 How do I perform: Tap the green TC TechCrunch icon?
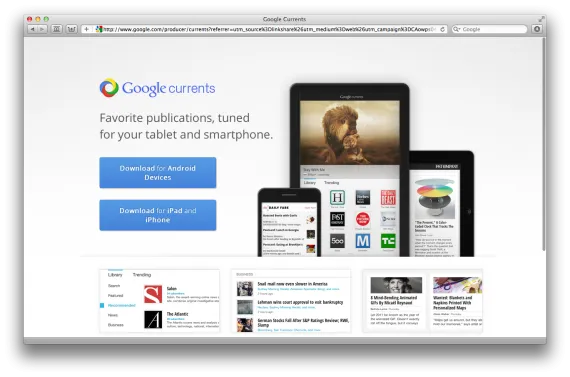click(x=388, y=241)
